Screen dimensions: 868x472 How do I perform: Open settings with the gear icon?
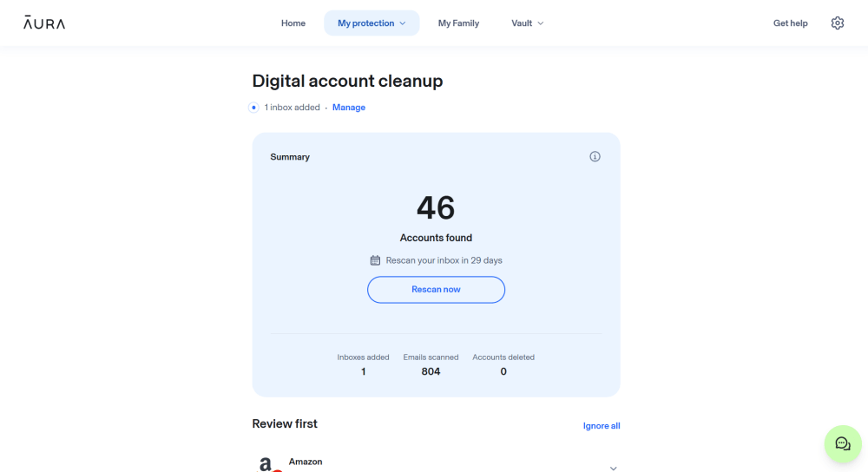[x=838, y=23]
